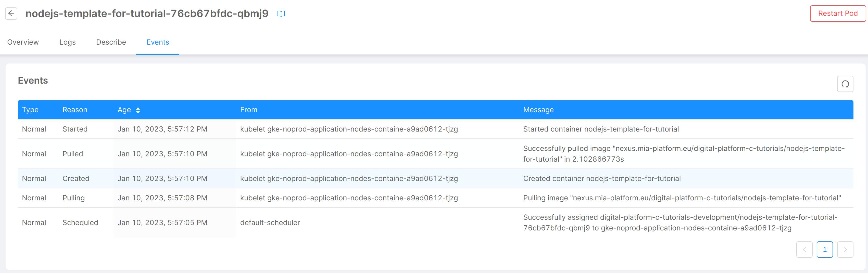The height and width of the screenshot is (273, 868).
Task: Select the Describe tab
Action: coord(111,42)
